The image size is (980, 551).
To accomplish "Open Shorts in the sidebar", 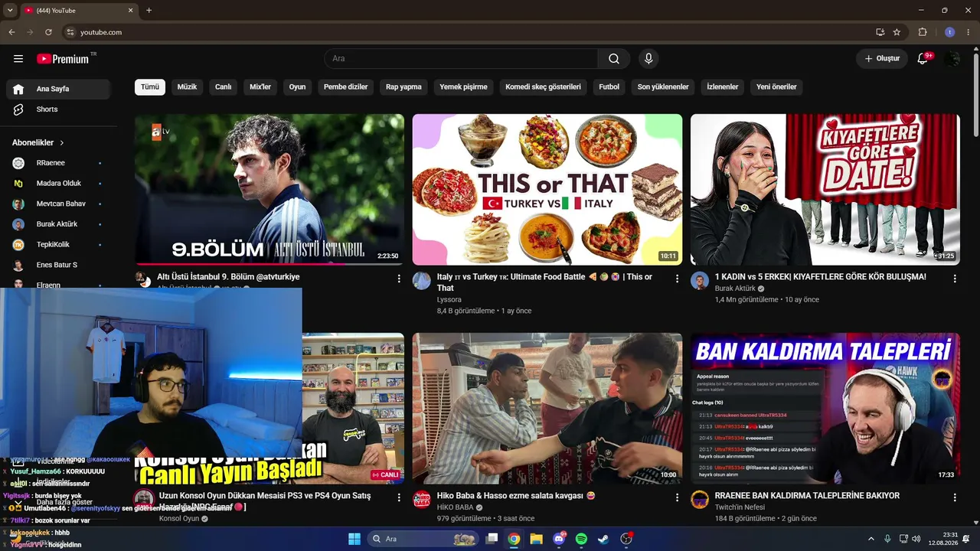I will point(58,109).
